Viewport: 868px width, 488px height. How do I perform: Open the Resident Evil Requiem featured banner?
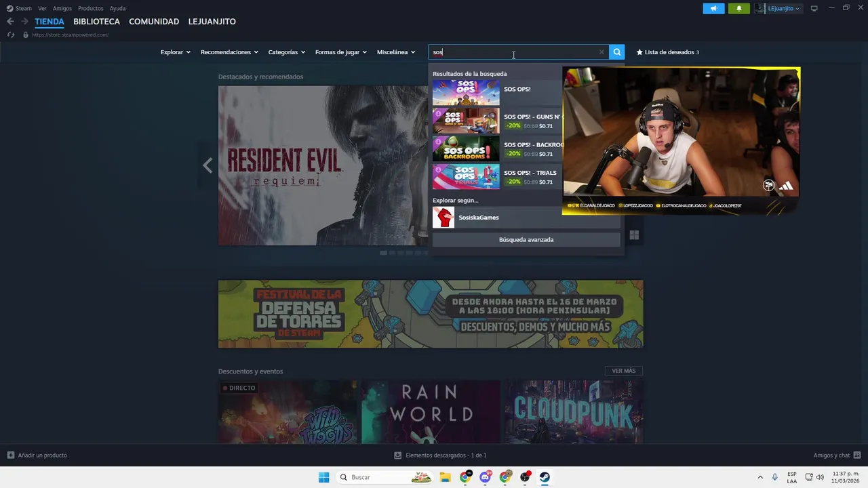pyautogui.click(x=323, y=165)
